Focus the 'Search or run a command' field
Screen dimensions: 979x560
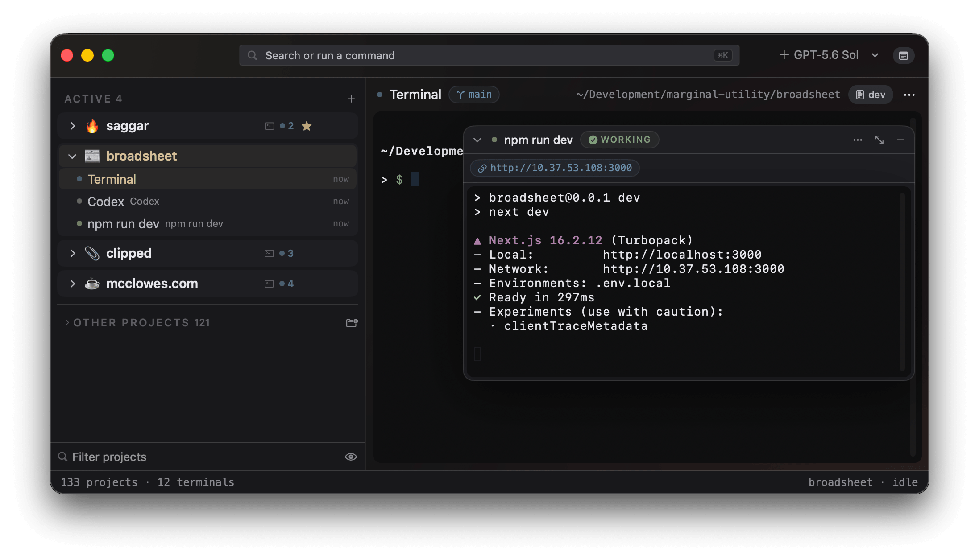[x=489, y=55]
